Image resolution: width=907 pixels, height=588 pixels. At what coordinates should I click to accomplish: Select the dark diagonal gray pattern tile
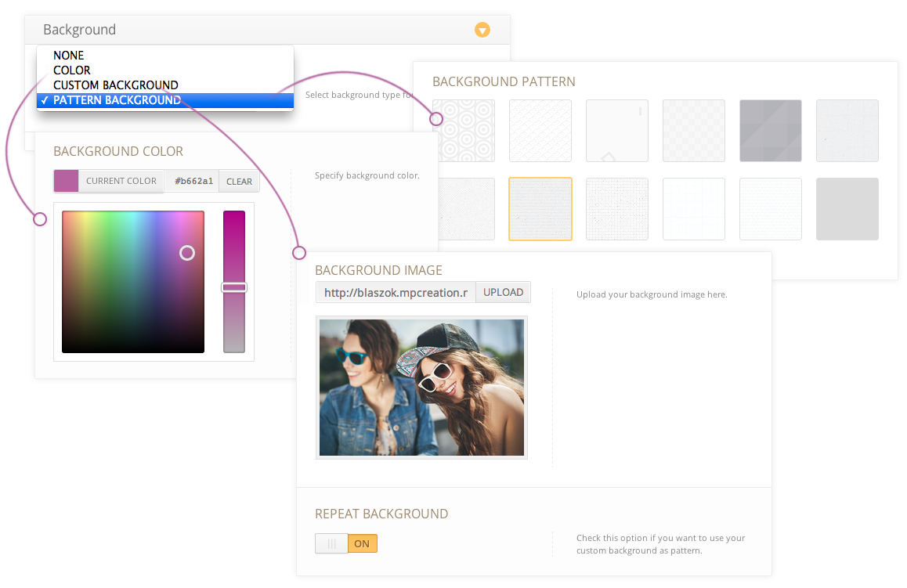tap(770, 131)
